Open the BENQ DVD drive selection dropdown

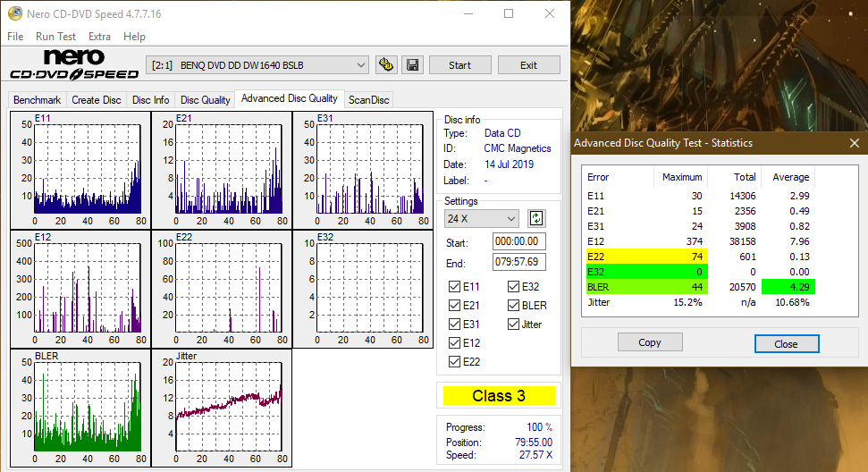[x=257, y=65]
